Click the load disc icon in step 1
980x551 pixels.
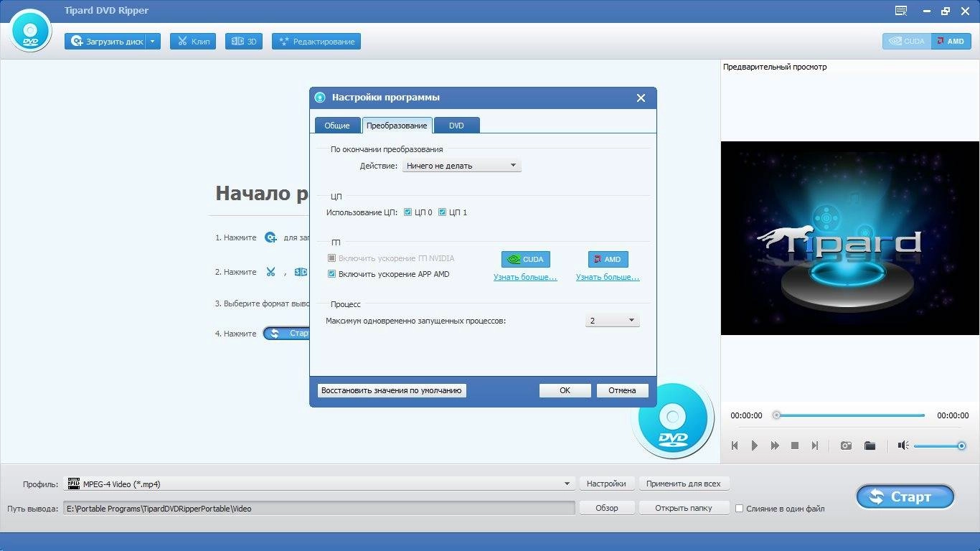point(270,237)
